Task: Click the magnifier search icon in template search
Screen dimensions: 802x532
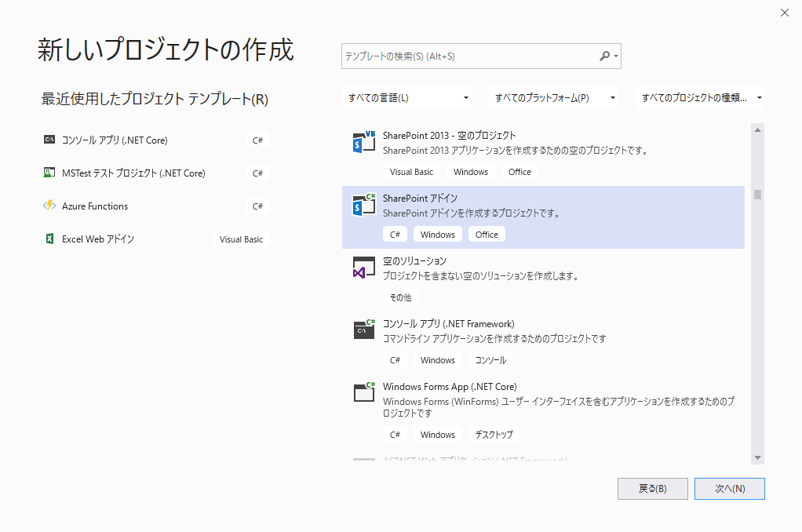Action: tap(604, 56)
